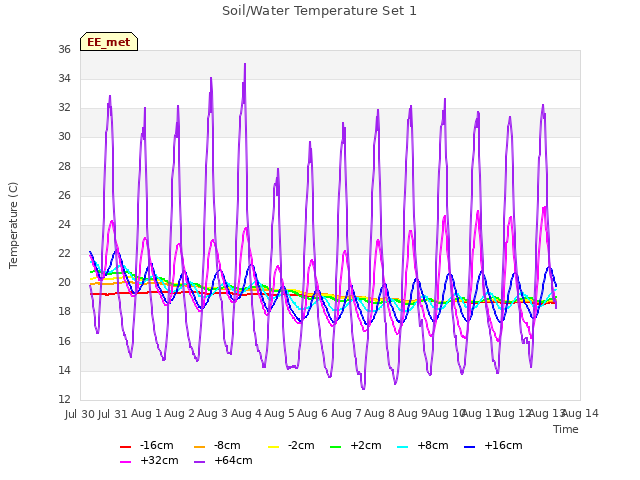640x480 pixels.
Task: Click the 18 y-axis tick label
Action: click(64, 311)
